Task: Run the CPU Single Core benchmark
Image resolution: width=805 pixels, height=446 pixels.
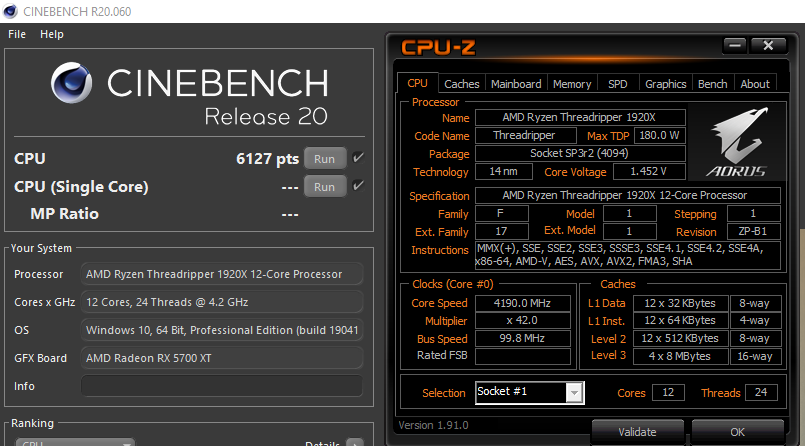Action: (324, 187)
